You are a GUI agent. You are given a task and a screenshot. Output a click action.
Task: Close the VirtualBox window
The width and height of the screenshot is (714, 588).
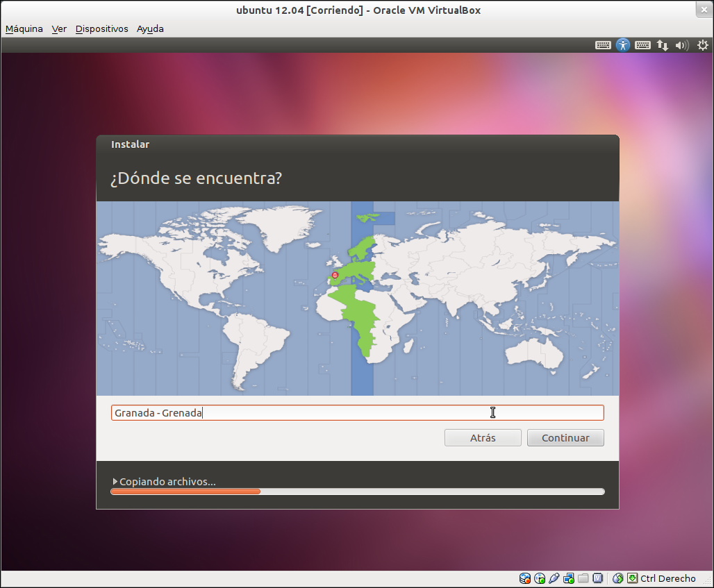point(704,10)
